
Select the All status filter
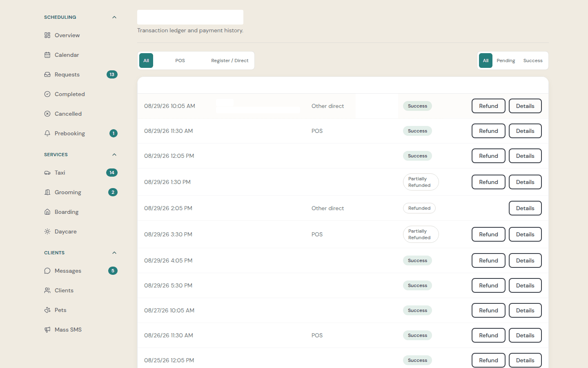pyautogui.click(x=486, y=61)
